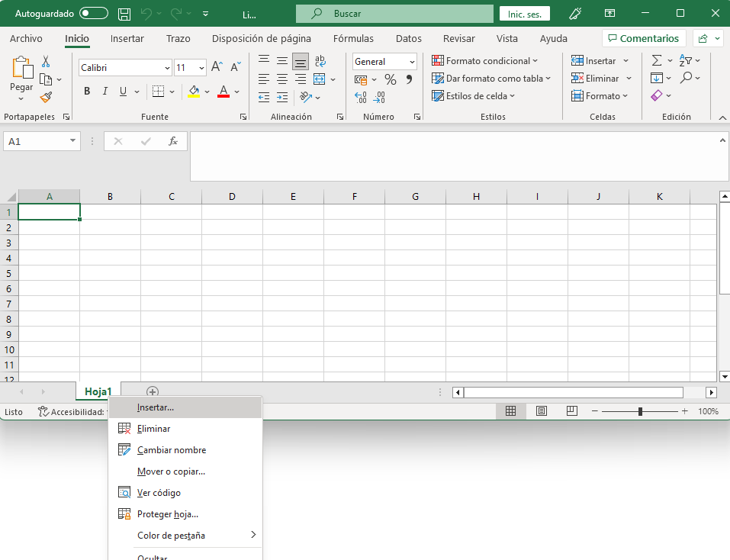
Task: Select the Format Painter brush
Action: point(46,98)
